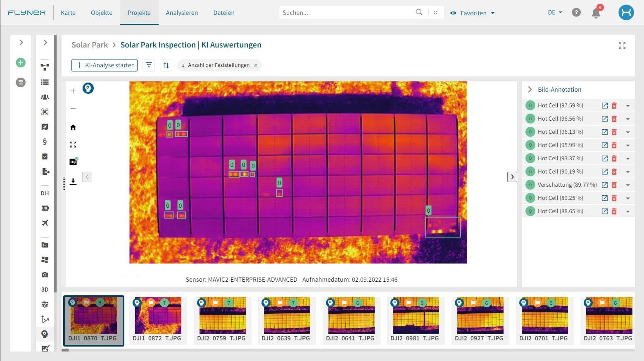
Task: Switch to the Analysieren tab
Action: pyautogui.click(x=182, y=13)
